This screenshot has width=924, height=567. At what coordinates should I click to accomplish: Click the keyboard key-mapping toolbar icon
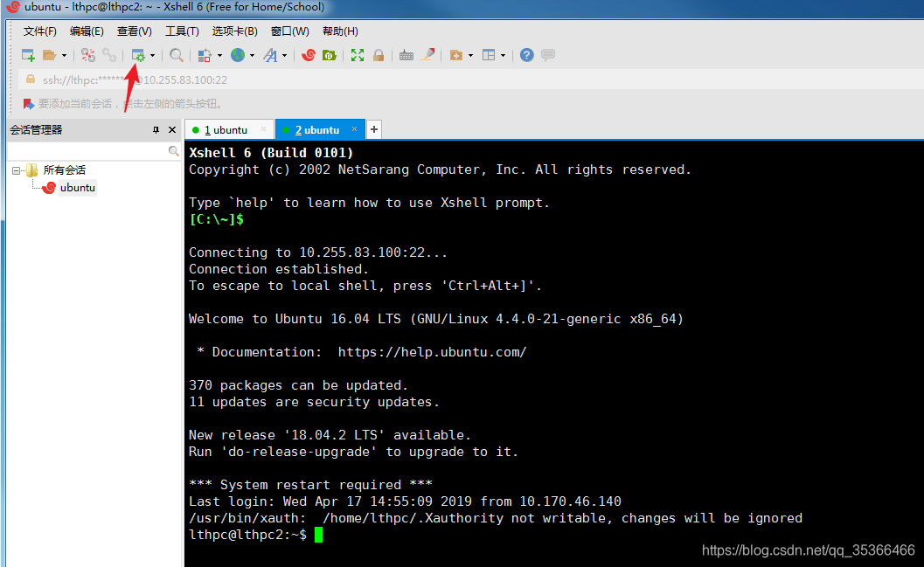406,55
